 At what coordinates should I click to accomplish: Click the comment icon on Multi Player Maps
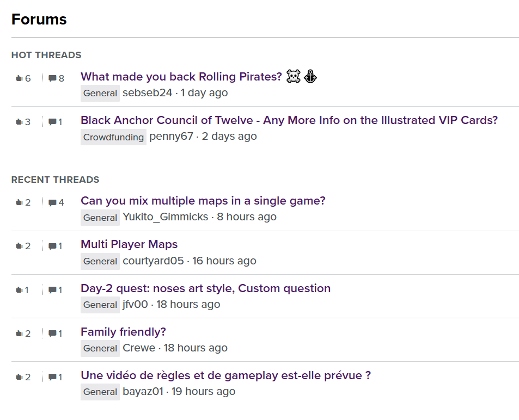pos(53,245)
